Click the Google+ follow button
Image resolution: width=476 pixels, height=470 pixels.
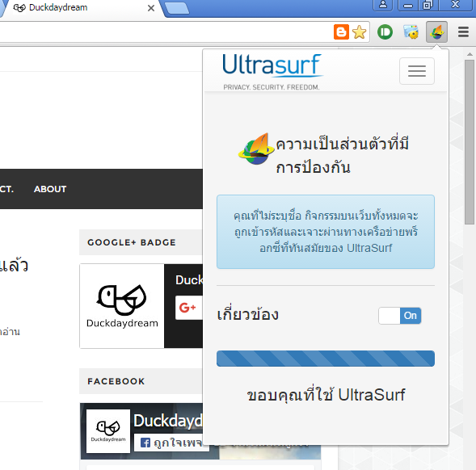(x=189, y=308)
